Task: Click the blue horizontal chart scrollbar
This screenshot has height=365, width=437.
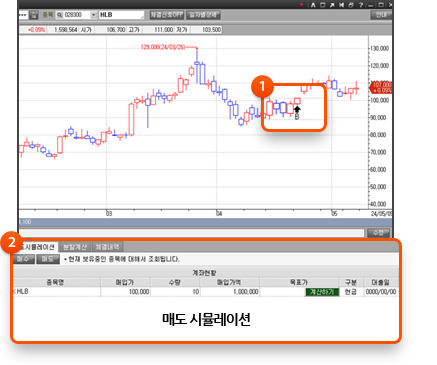Action: tap(205, 222)
